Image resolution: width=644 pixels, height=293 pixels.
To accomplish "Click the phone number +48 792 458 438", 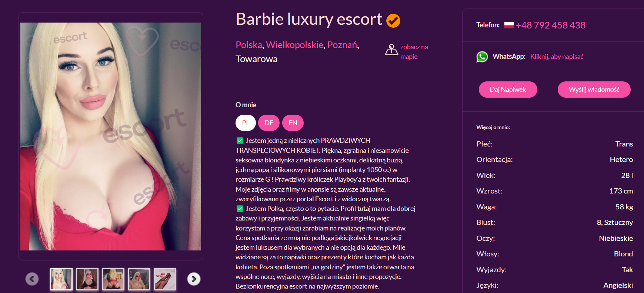I will point(551,25).
